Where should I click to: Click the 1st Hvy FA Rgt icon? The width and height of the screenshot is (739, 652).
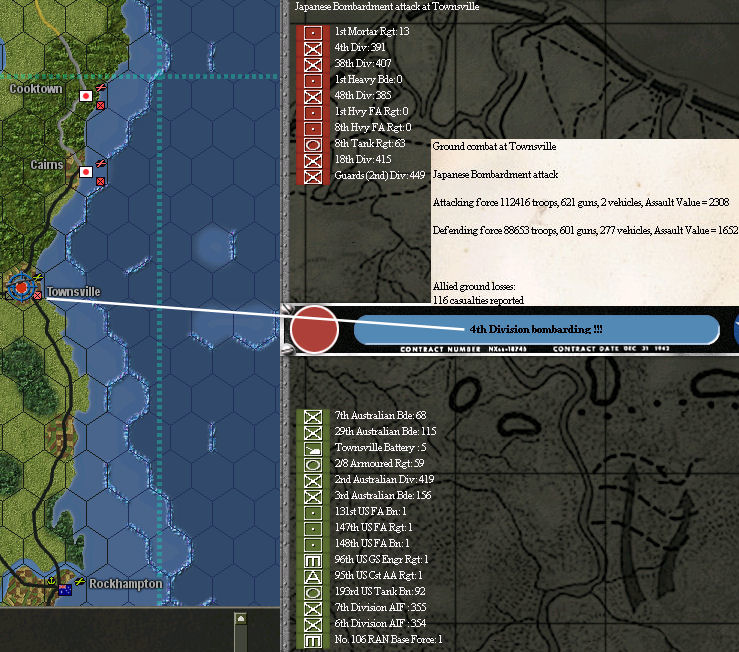pyautogui.click(x=313, y=113)
